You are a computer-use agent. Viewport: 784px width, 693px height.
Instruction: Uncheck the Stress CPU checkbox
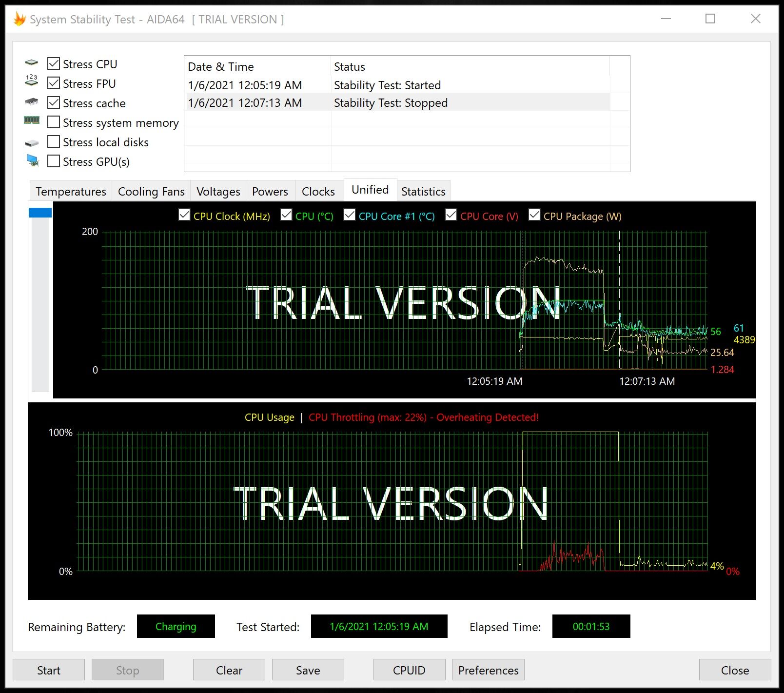pos(54,64)
